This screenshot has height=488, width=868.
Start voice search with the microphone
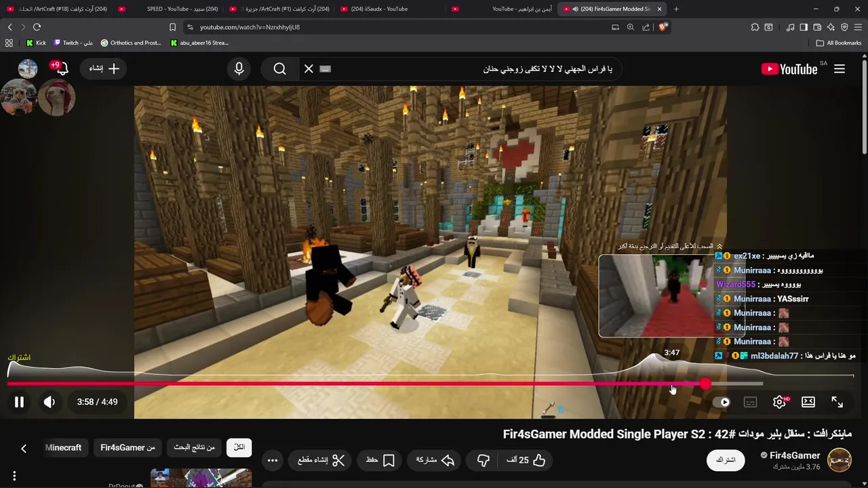(x=239, y=68)
